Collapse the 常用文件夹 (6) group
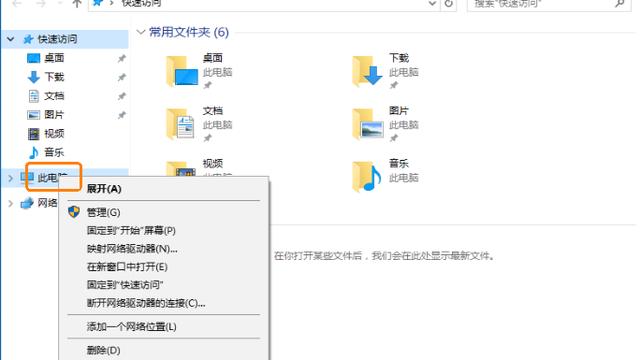This screenshot has height=360, width=640. 141,32
